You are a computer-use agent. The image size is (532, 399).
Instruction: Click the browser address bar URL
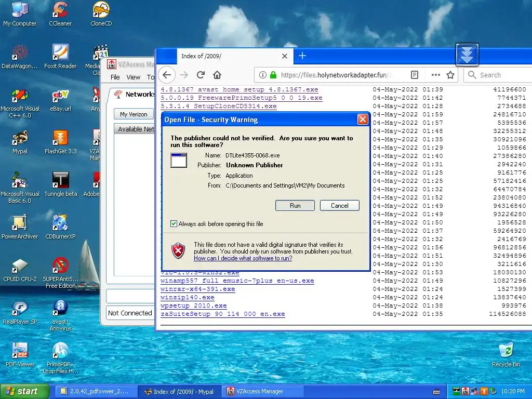coord(336,75)
